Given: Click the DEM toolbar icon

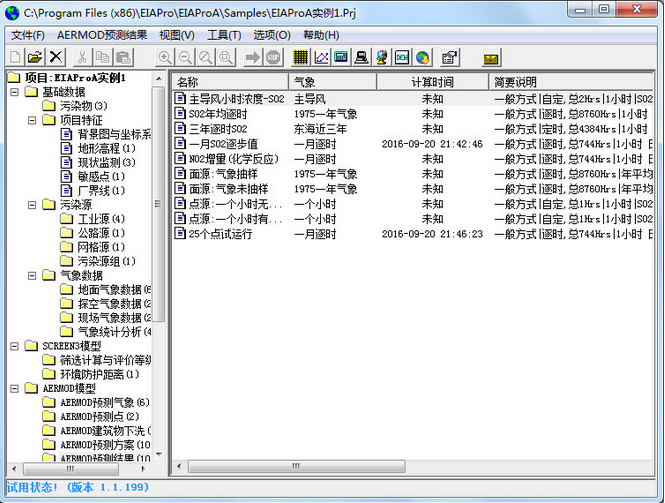Looking at the screenshot, I should (x=402, y=57).
